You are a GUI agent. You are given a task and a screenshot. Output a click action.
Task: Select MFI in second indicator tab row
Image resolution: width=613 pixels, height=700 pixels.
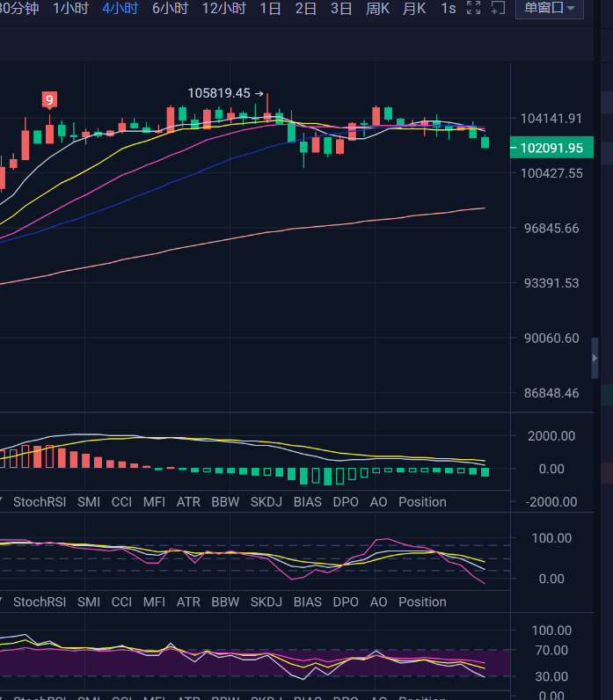(154, 602)
